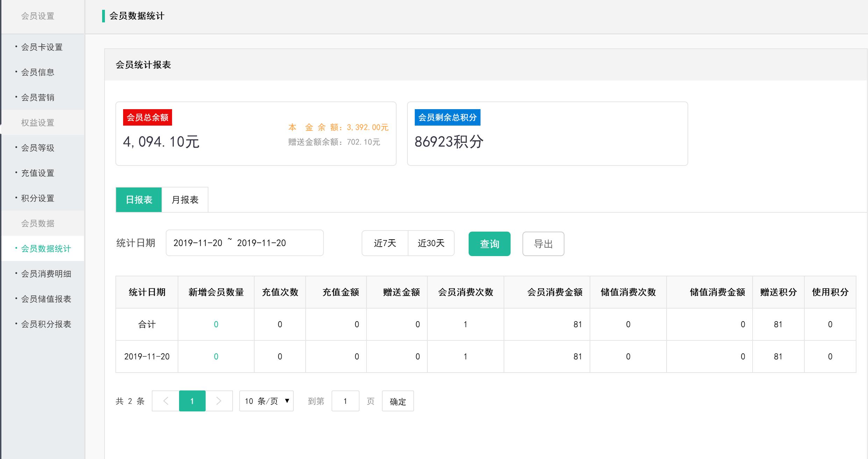The height and width of the screenshot is (459, 868).
Task: Click the 导出 export button
Action: (543, 244)
